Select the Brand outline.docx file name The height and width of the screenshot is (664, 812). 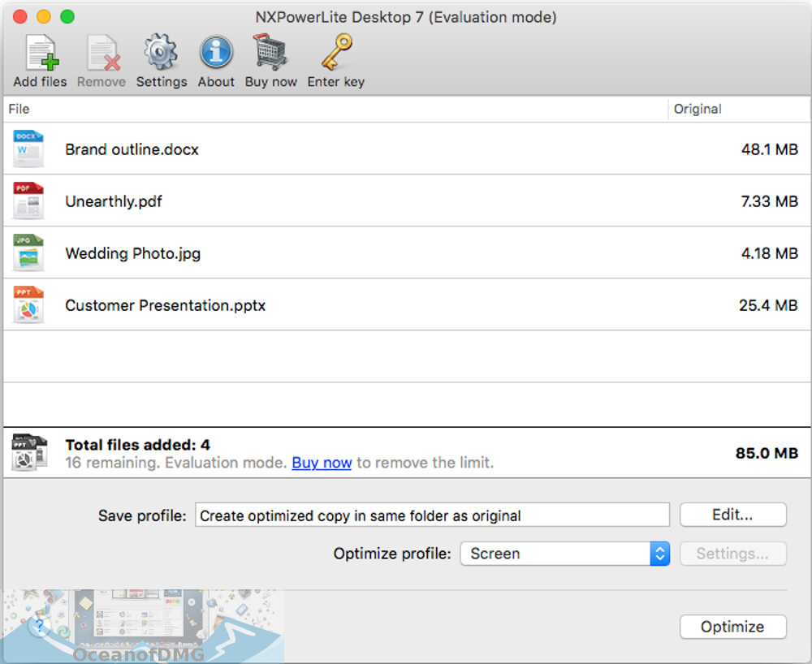tap(132, 149)
